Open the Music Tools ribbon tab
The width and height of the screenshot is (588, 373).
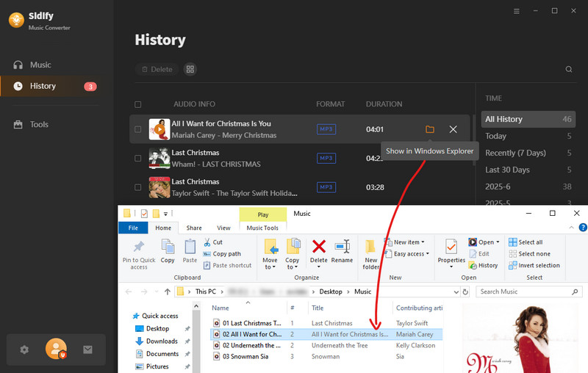tap(262, 228)
